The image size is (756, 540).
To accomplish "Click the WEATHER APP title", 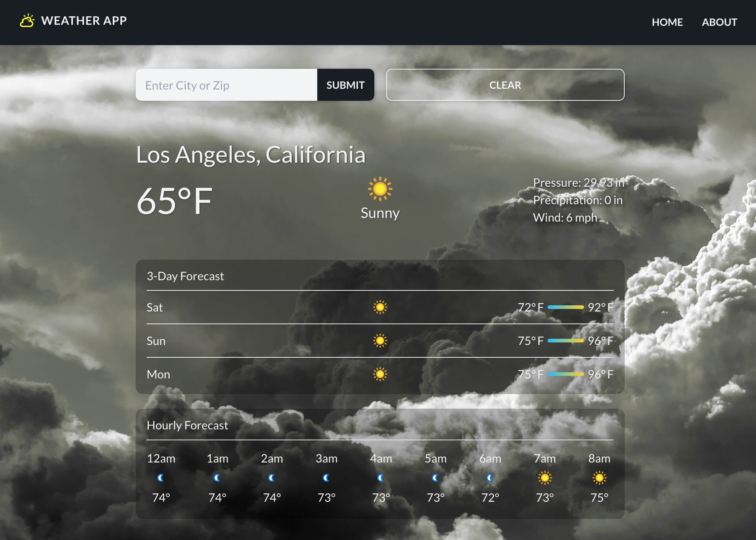I will 84,21.
